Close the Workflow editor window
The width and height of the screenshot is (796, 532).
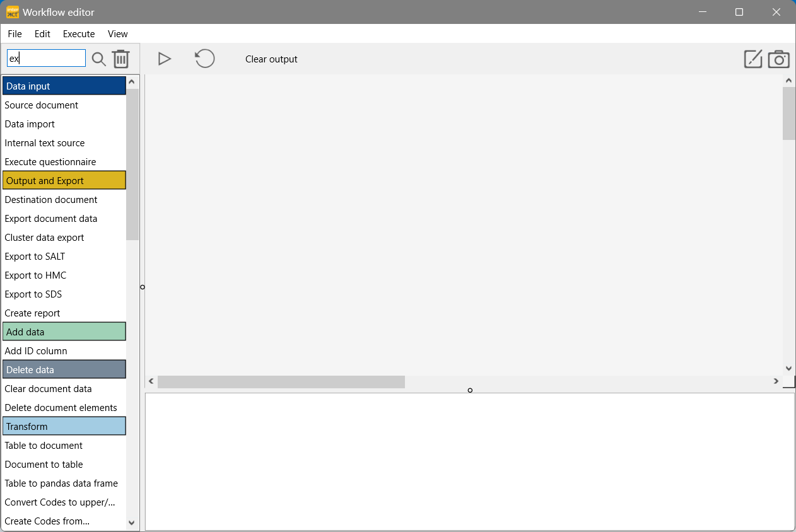coord(777,12)
